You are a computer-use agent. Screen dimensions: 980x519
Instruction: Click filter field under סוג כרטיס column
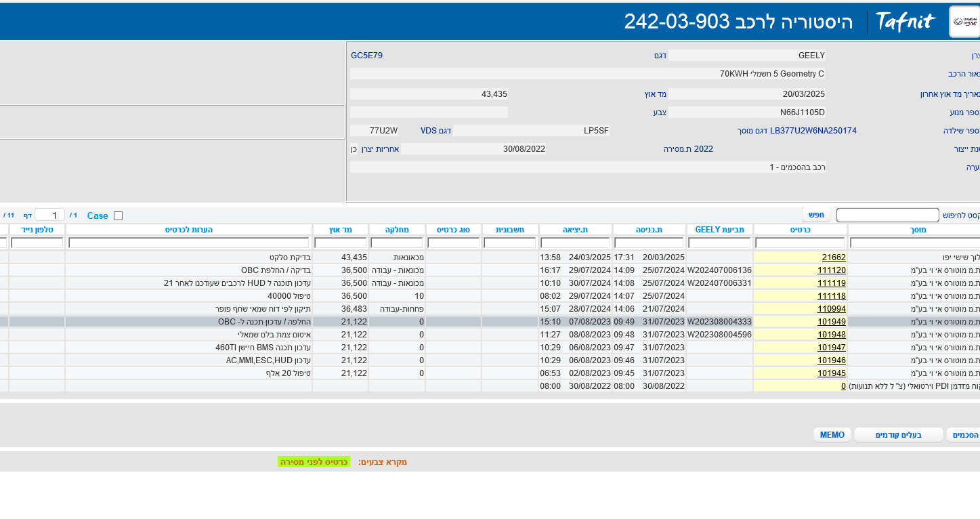454,243
